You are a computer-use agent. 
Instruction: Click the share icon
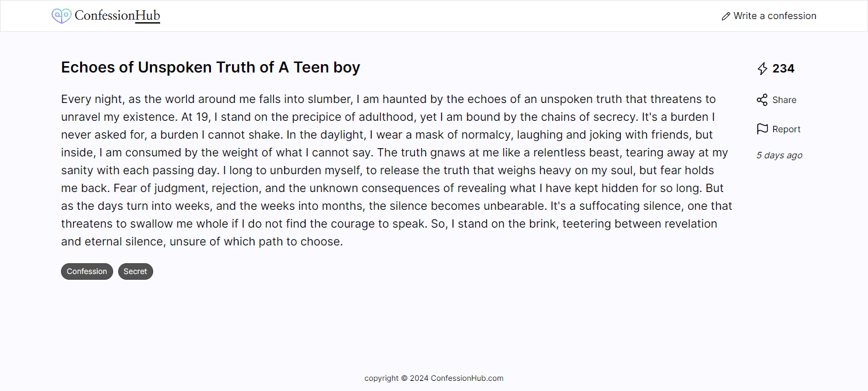point(763,100)
